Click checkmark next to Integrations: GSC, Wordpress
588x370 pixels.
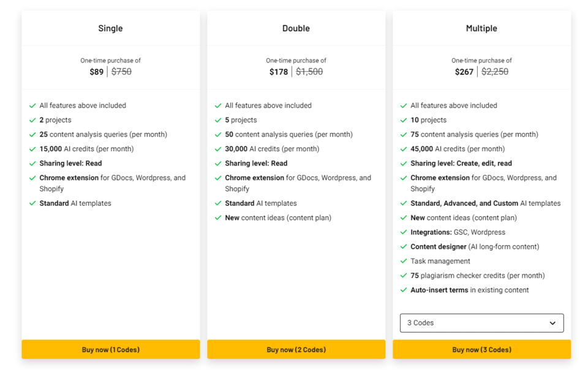pos(404,233)
